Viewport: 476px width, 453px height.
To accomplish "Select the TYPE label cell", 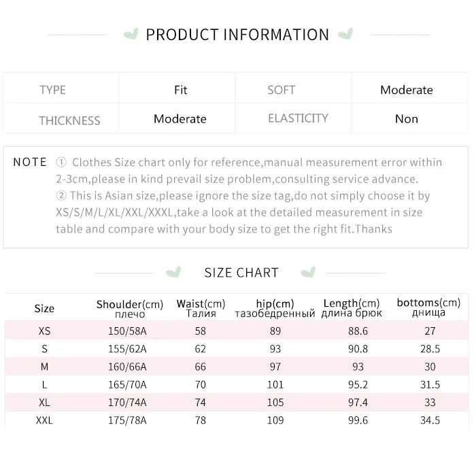I will pos(53,90).
